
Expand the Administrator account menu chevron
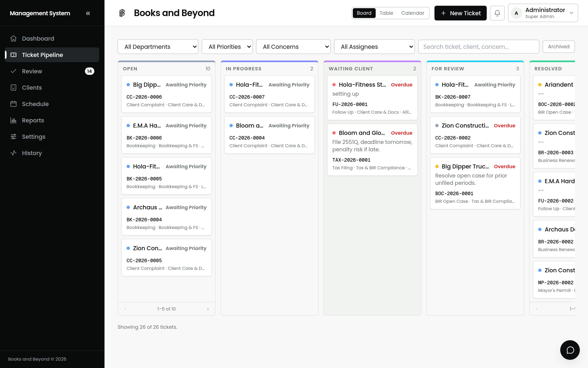tap(571, 13)
